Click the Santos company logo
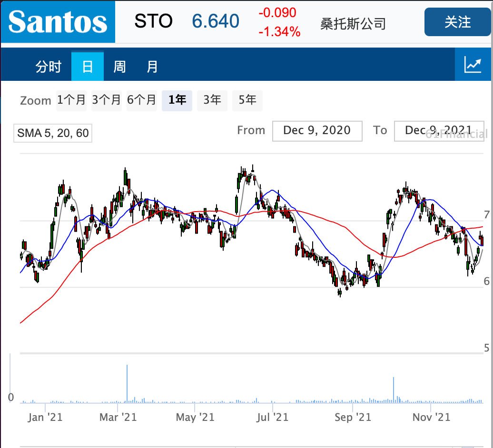This screenshot has height=448, width=493. [x=58, y=22]
